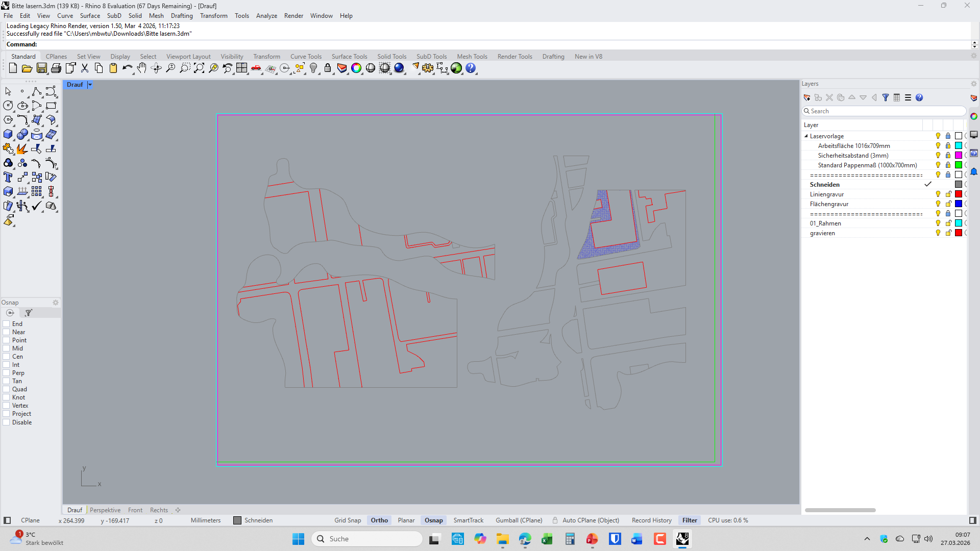980x551 pixels.
Task: Click the Flächengravur blue color swatch
Action: (959, 204)
